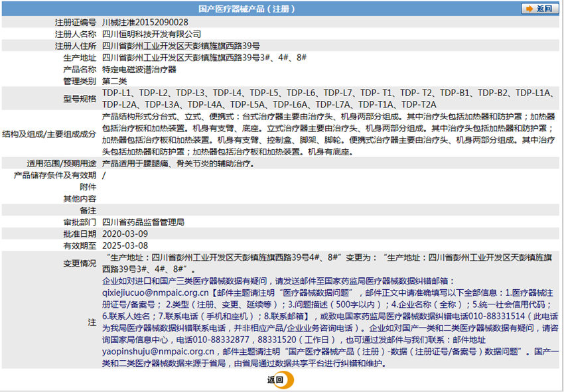The height and width of the screenshot is (392, 564).
Task: Click the label 注册证编号
Action: (76, 23)
